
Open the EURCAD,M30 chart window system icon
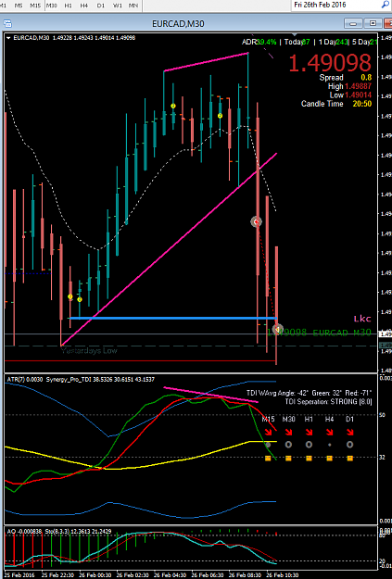(x=7, y=24)
